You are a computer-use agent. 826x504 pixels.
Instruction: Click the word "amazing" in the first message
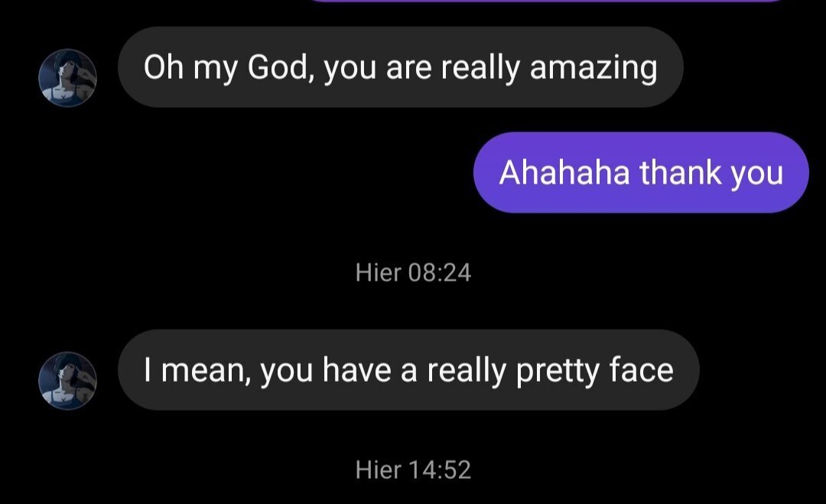(593, 67)
